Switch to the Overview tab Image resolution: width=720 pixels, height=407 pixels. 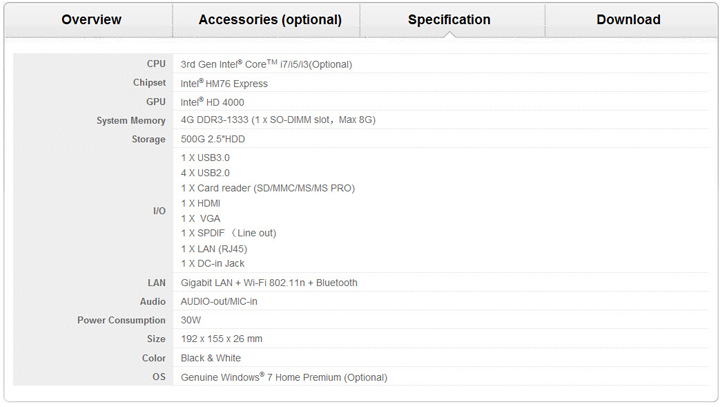[x=91, y=20]
